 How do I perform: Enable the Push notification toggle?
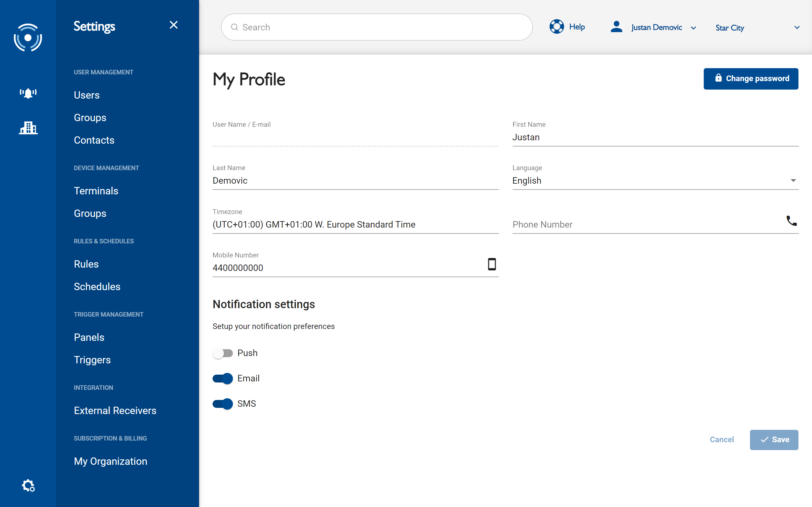click(x=222, y=353)
